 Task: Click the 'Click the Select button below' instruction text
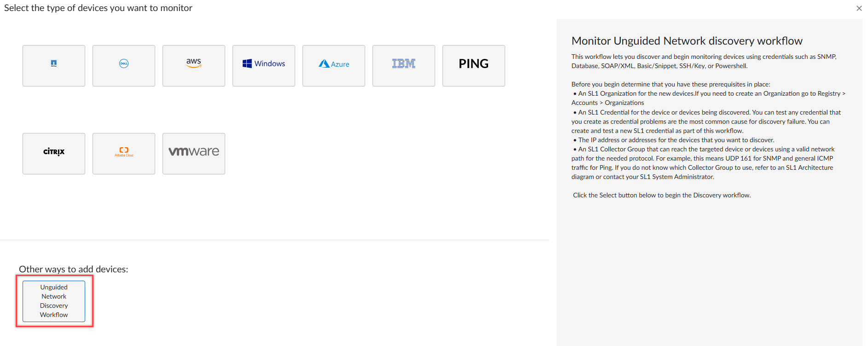662,195
